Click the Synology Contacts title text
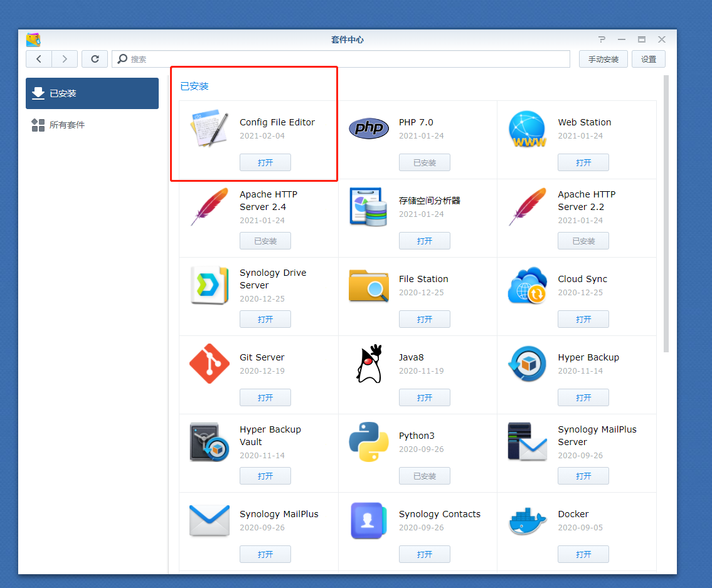The height and width of the screenshot is (588, 712). pos(440,514)
